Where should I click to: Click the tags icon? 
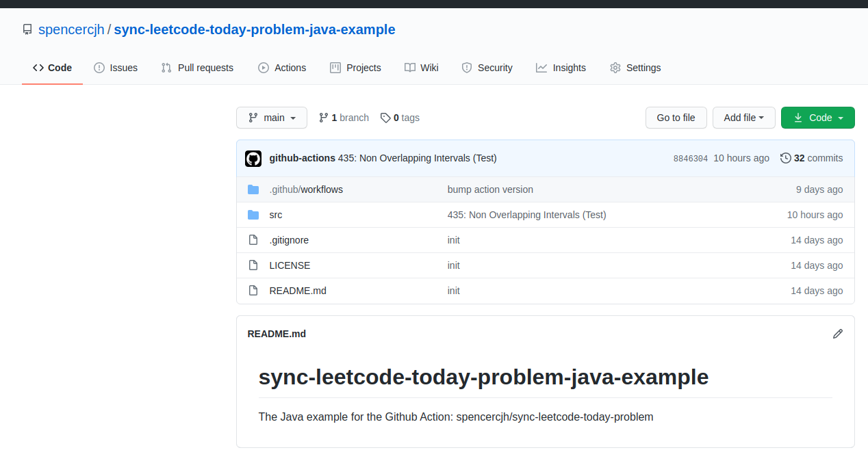[x=385, y=118]
